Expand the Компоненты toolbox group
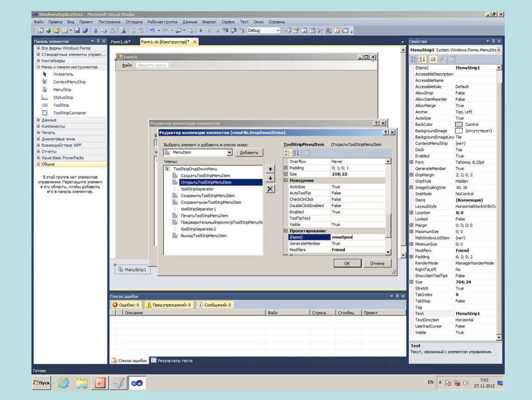 (x=38, y=126)
